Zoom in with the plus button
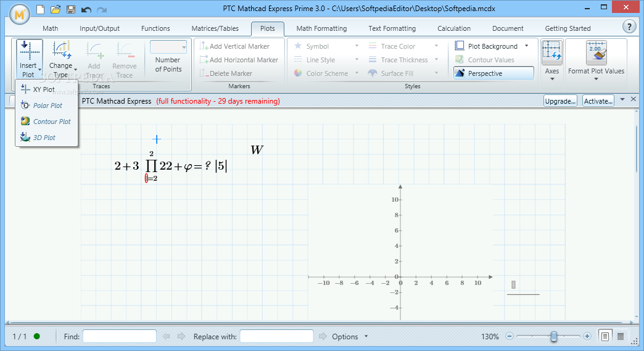The height and width of the screenshot is (351, 644). [587, 337]
